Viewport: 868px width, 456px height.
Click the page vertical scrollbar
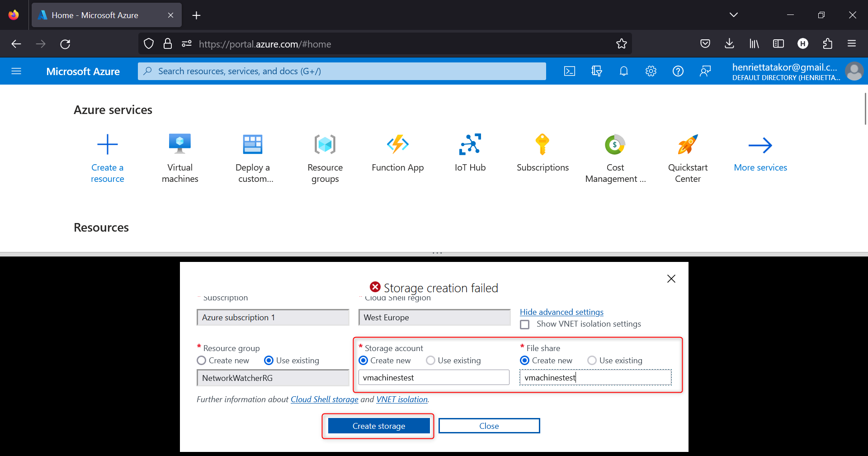(x=865, y=109)
